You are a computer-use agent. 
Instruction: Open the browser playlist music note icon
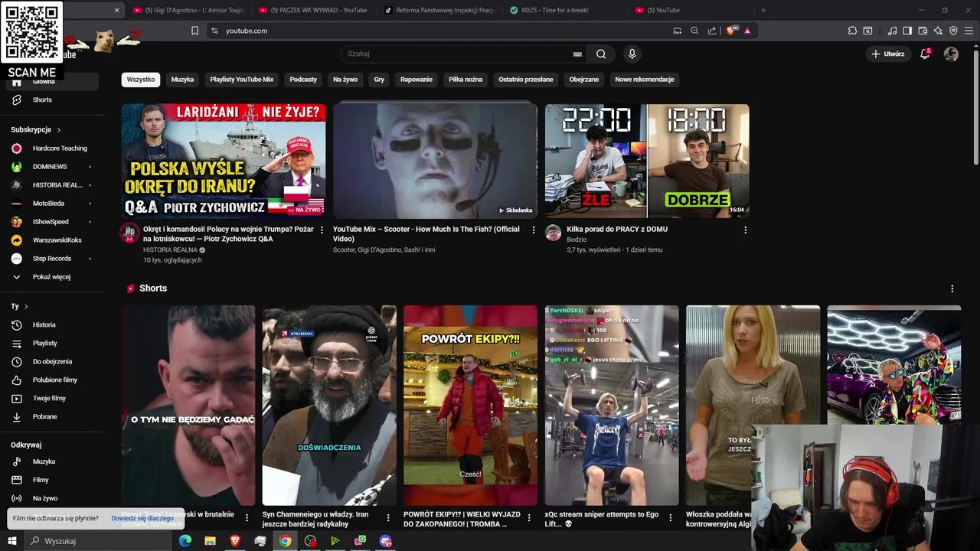click(x=893, y=31)
